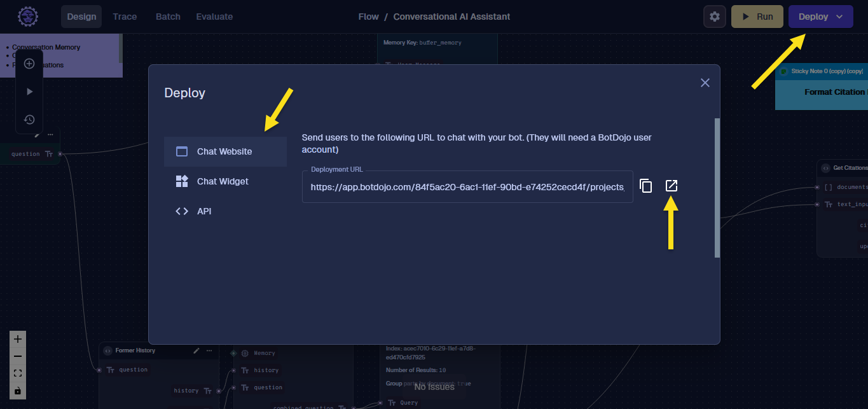
Task: Switch to the Trace tab
Action: 125,17
